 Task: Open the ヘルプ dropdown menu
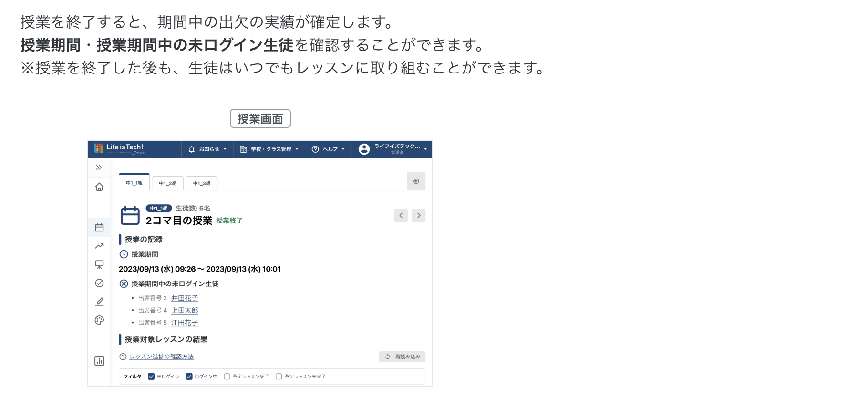click(328, 149)
